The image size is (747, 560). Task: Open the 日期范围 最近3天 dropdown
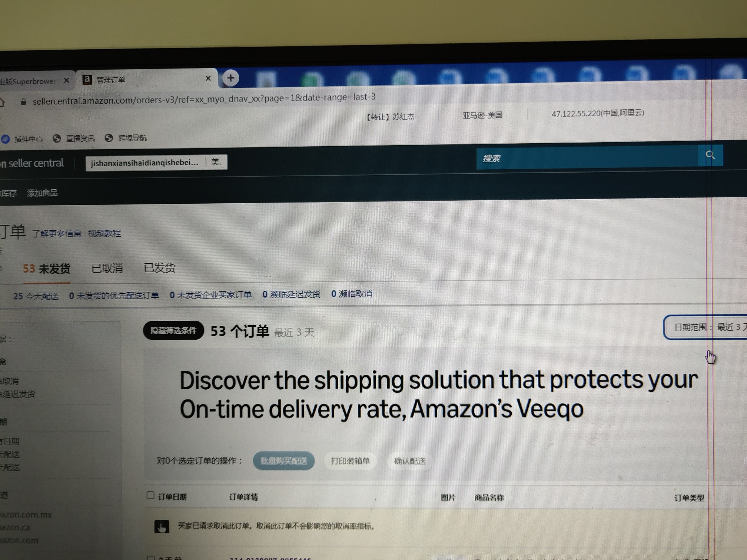[x=706, y=327]
